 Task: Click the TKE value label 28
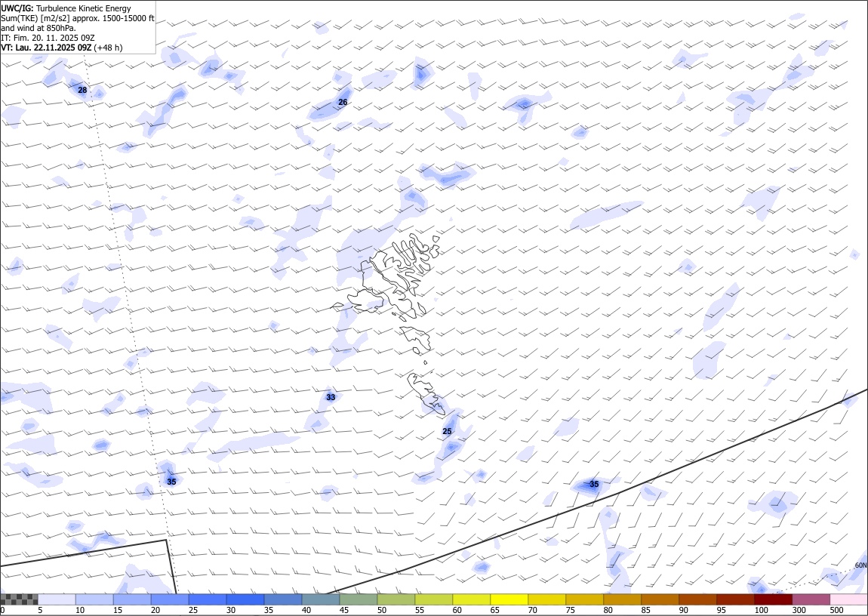82,91
